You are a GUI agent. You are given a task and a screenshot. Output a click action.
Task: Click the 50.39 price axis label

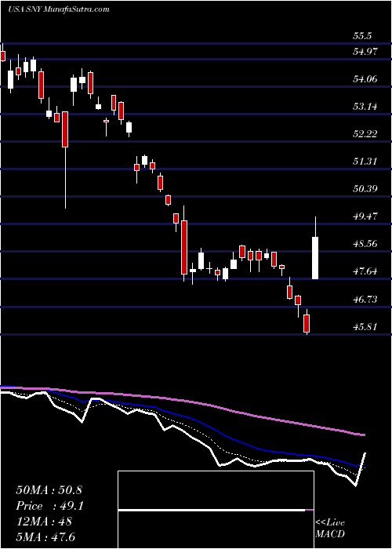point(365,189)
